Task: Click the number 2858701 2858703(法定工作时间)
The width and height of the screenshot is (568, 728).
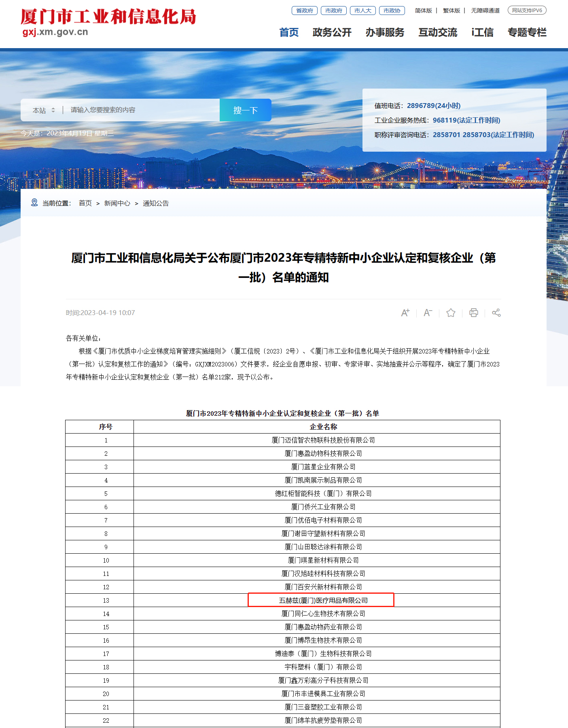Action: [x=483, y=135]
